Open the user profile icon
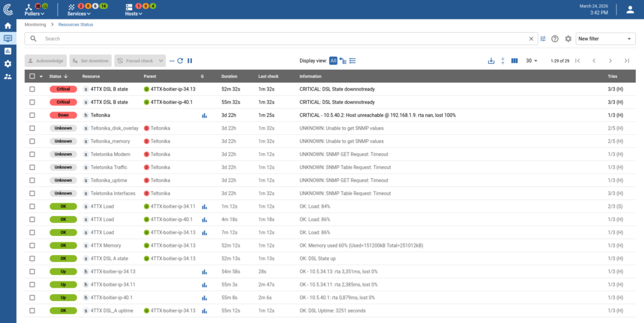 click(x=630, y=9)
